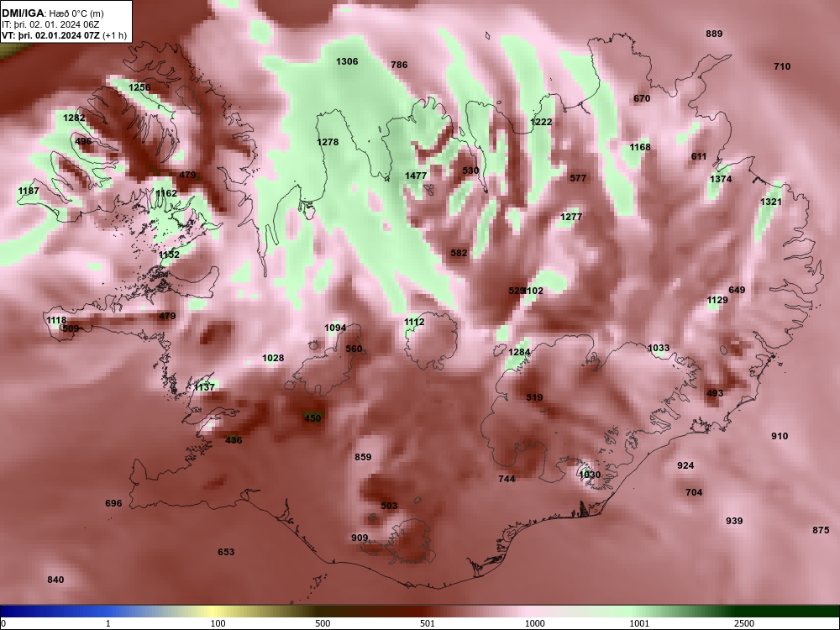Click the 889 value label
Screen dimensions: 840x630
click(x=714, y=34)
